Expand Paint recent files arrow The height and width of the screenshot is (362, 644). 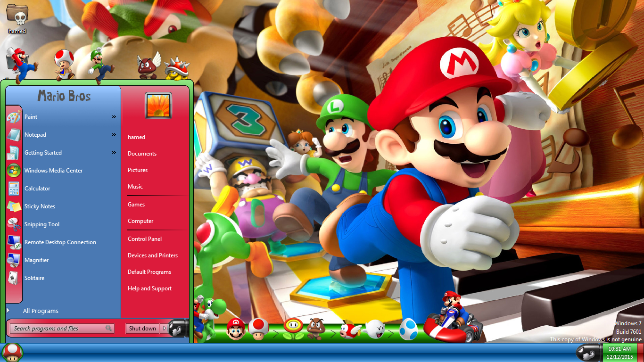pos(114,117)
